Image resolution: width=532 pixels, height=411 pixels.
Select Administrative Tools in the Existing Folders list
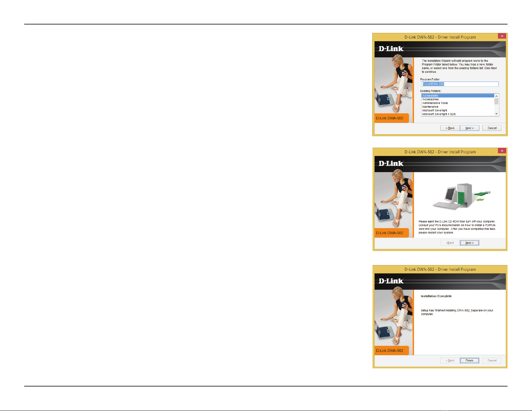coord(458,103)
